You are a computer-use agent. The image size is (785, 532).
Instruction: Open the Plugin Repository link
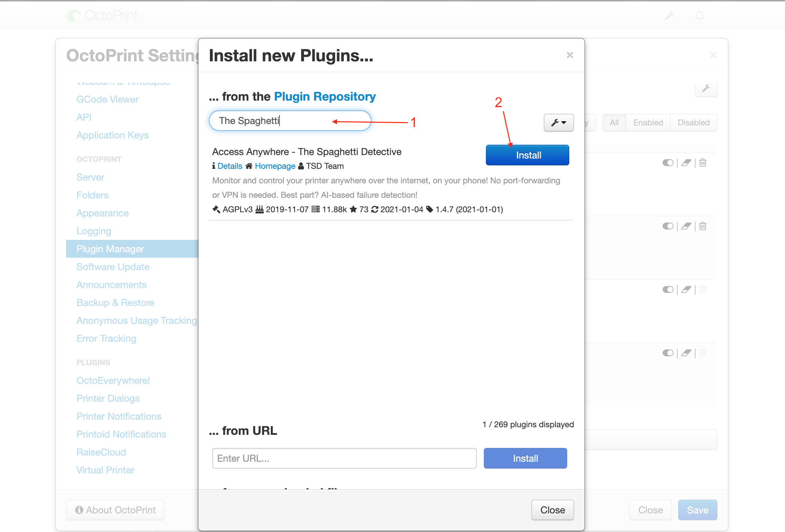click(x=325, y=96)
